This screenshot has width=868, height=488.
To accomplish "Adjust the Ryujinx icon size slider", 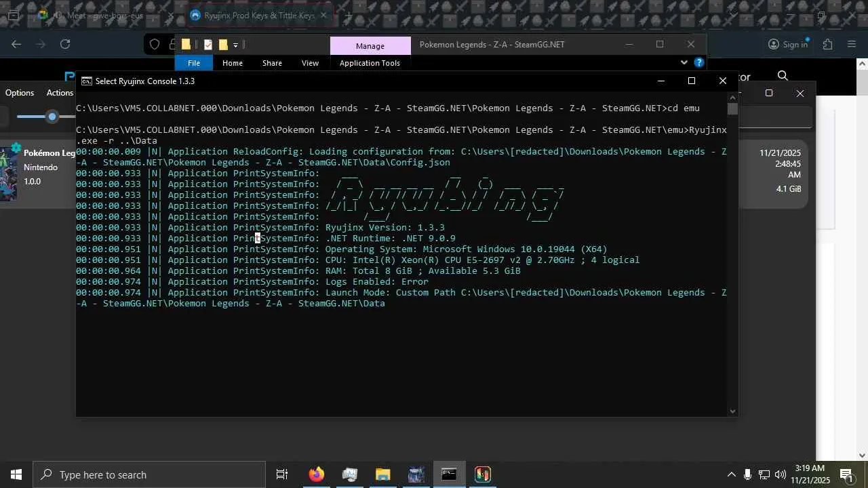I will [x=52, y=117].
